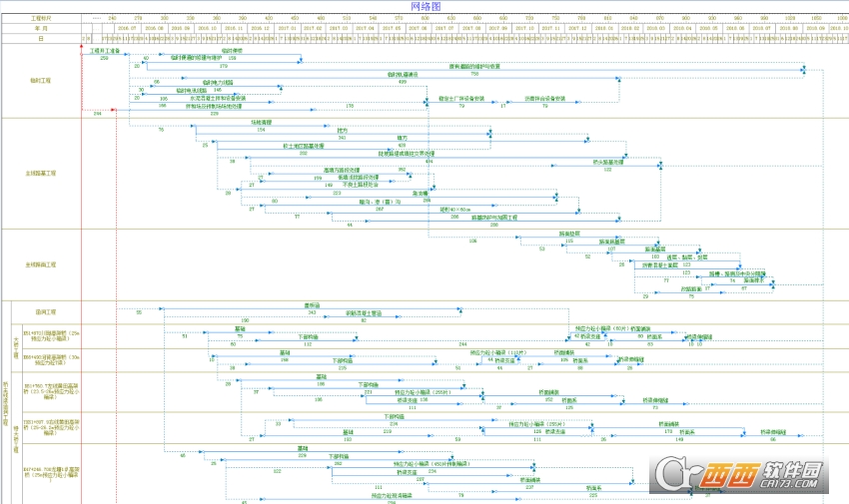The image size is (849, 504).
Task: Select the 钢筋混凝土管涵 activity line
Action: click(x=364, y=315)
